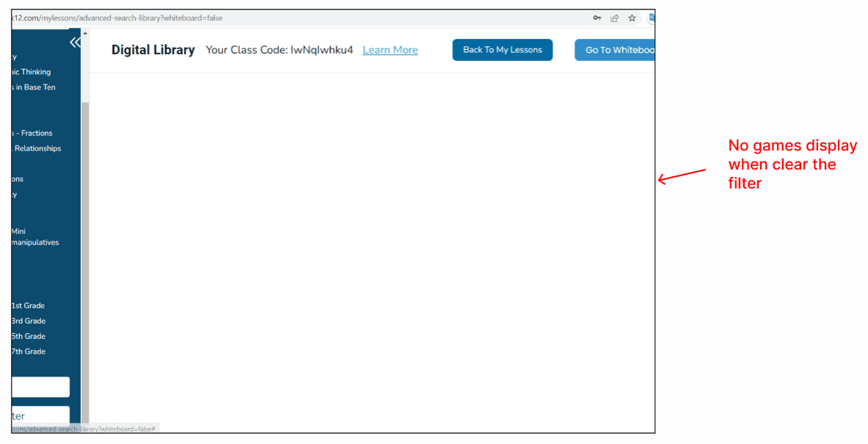
Task: Select the 3rd Grade filter
Action: click(28, 321)
